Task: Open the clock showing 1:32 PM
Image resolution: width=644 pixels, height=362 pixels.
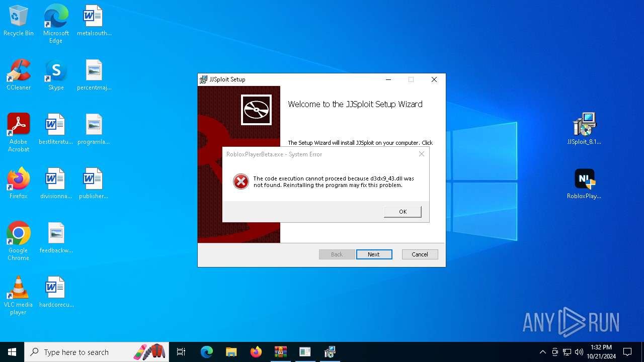Action: tap(601, 352)
